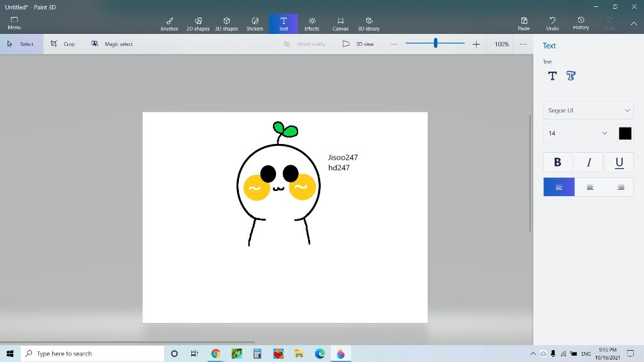This screenshot has width=644, height=362.
Task: Open the Menu tab
Action: click(14, 24)
